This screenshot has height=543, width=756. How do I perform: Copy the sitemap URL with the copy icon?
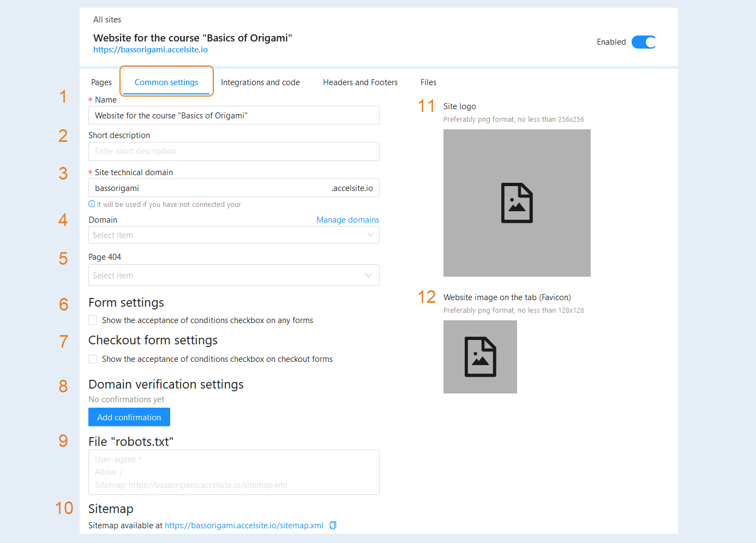333,526
